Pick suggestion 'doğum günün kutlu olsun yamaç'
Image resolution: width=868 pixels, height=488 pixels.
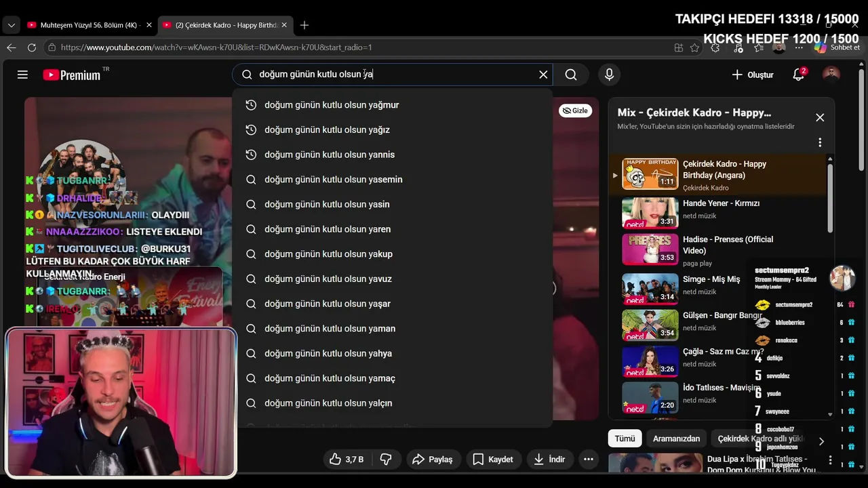click(x=393, y=378)
